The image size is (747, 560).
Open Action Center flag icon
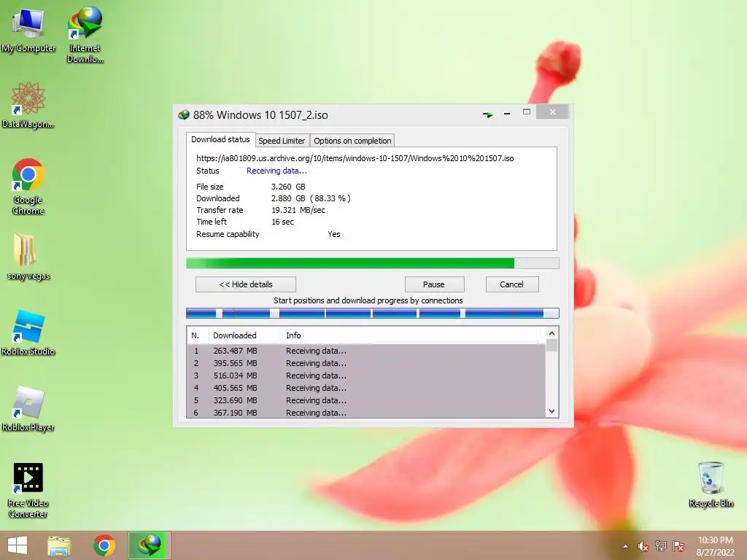678,546
